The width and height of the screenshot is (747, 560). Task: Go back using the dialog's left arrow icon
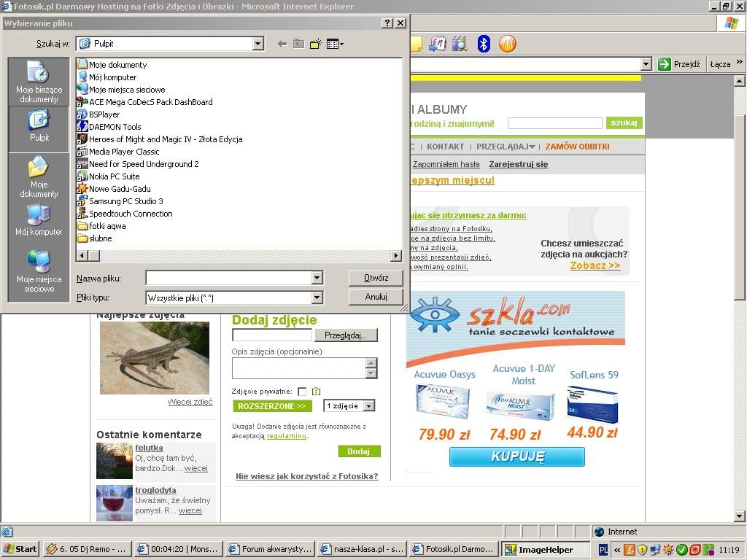[282, 44]
